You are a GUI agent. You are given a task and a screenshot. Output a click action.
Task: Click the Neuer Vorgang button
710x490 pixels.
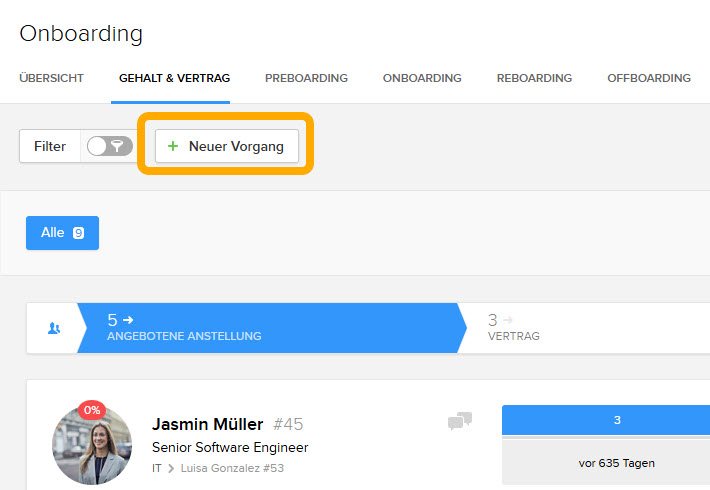pyautogui.click(x=227, y=146)
